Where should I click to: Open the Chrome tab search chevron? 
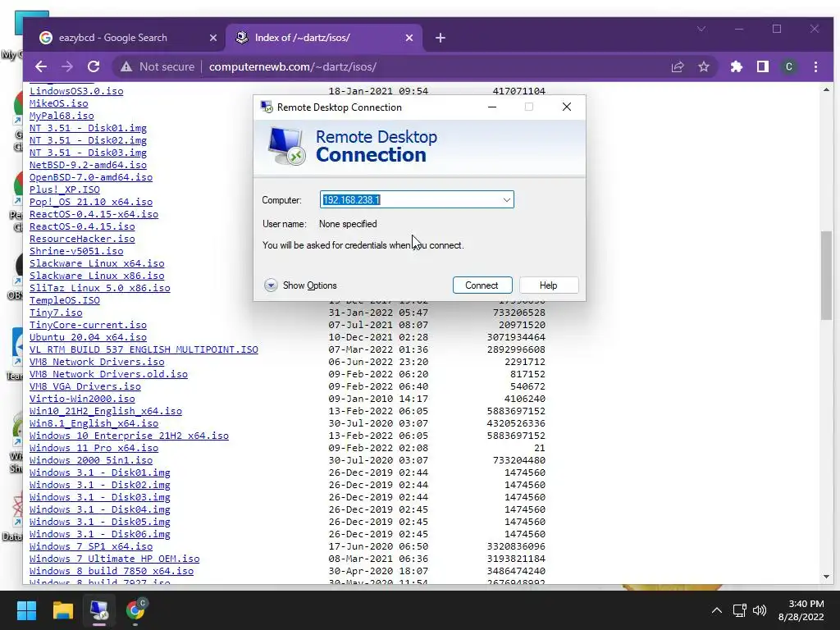click(x=701, y=29)
